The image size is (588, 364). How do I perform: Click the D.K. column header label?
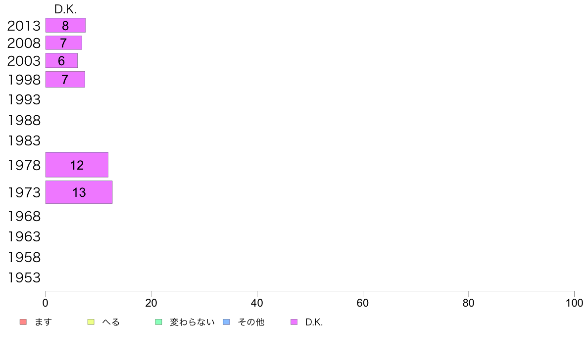[x=65, y=9]
